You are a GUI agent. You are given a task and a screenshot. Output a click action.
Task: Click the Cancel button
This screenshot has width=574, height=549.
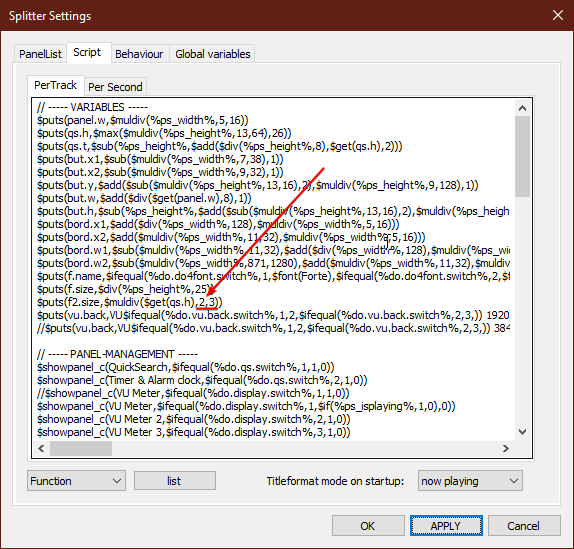524,526
